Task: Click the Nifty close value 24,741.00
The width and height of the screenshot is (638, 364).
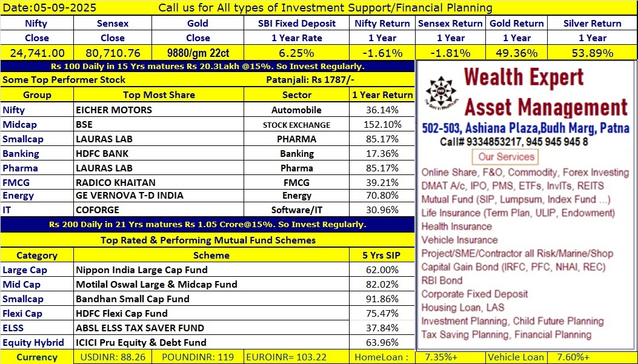Action: pos(37,53)
